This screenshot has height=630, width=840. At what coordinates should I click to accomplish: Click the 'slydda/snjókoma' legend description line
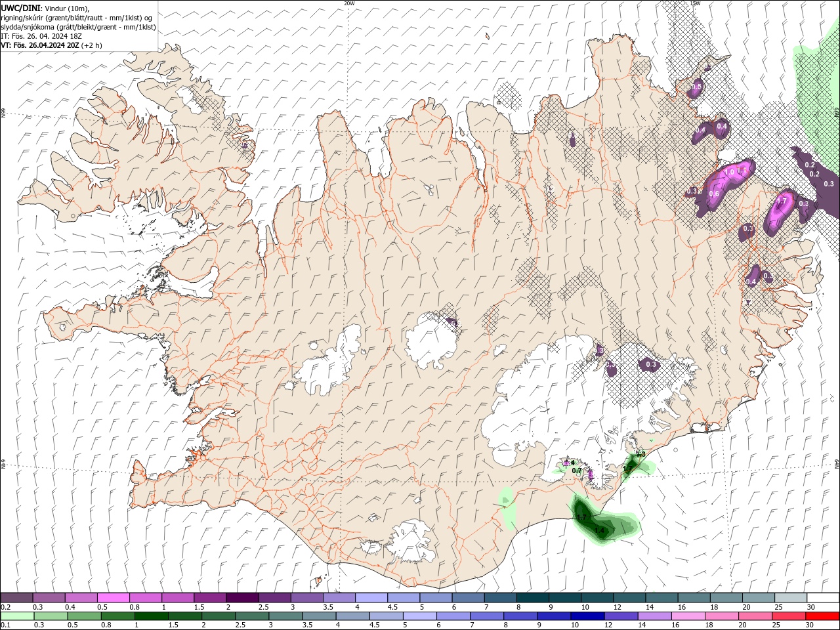pyautogui.click(x=78, y=27)
